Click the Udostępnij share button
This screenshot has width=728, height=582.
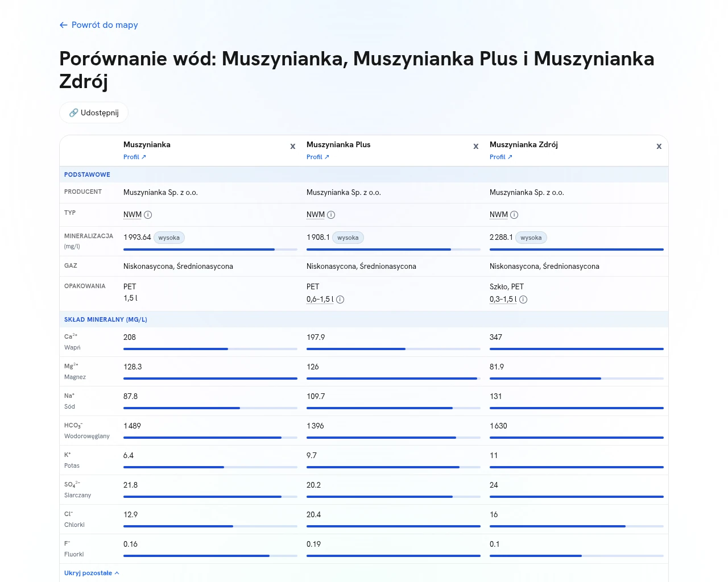(94, 113)
